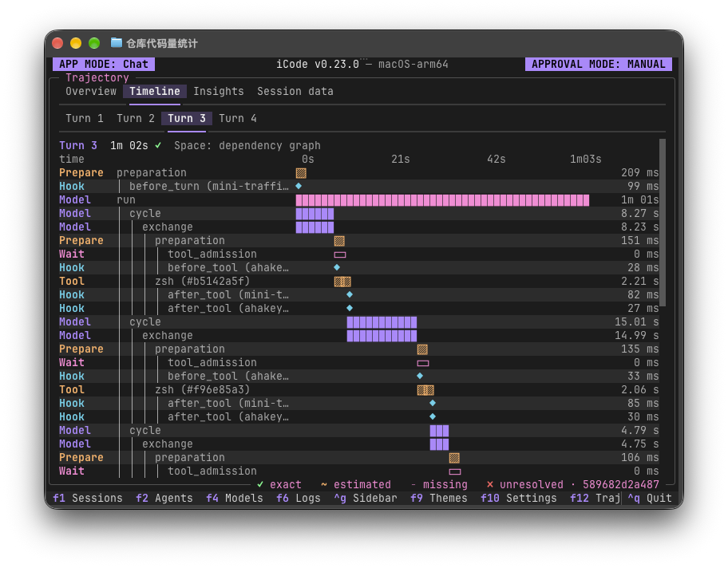Image resolution: width=728 pixels, height=568 pixels.
Task: Click the "1m 02s" turn duration
Action: [129, 146]
